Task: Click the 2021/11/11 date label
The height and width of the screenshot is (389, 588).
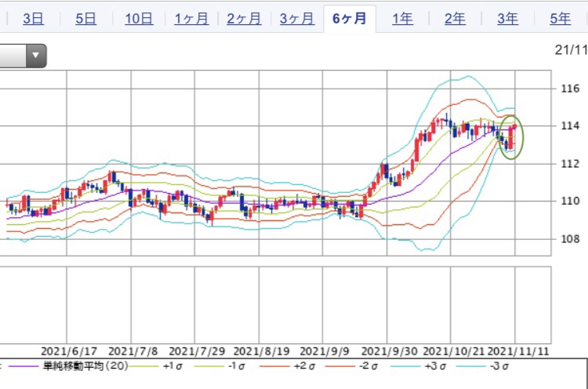Action: pos(518,351)
